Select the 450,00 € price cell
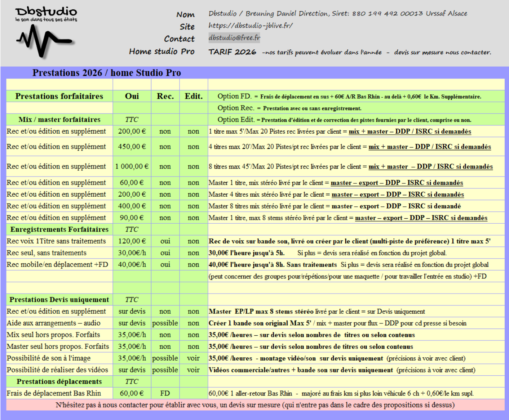Image resolution: width=509 pixels, height=420 pixels. [132, 147]
